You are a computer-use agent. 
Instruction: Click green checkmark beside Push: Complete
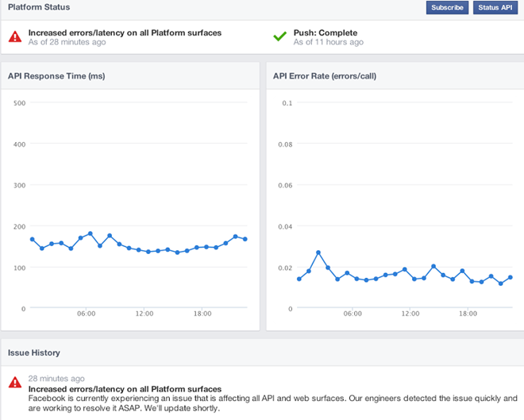[x=279, y=37]
